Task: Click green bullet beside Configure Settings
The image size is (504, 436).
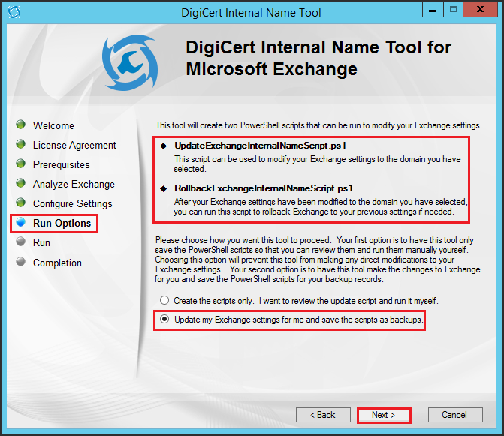Action: coord(20,203)
